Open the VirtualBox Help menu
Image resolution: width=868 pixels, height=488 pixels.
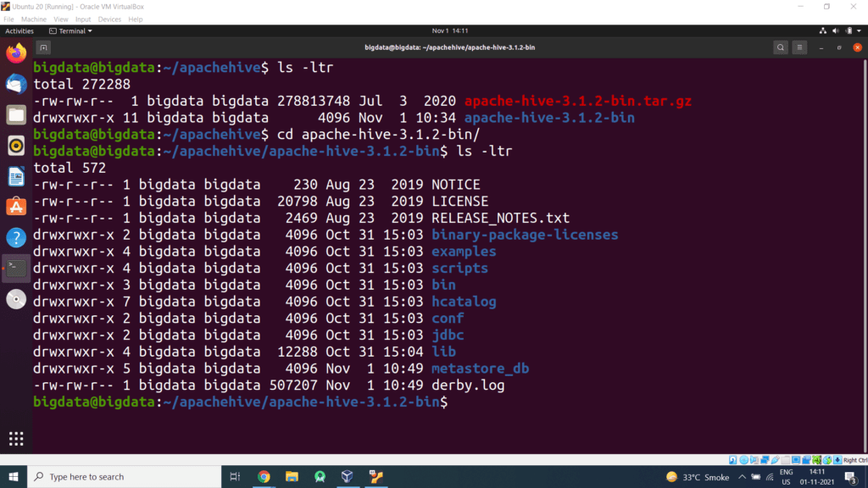(136, 19)
